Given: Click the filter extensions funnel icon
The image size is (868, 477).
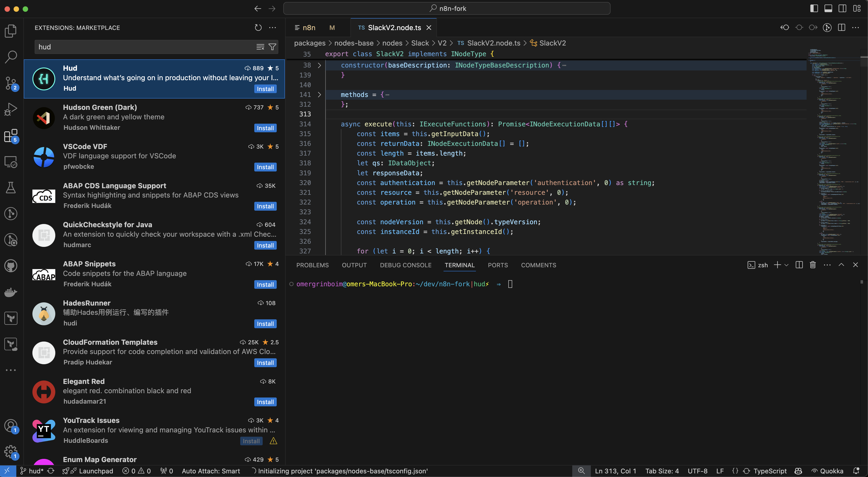Looking at the screenshot, I should (272, 47).
